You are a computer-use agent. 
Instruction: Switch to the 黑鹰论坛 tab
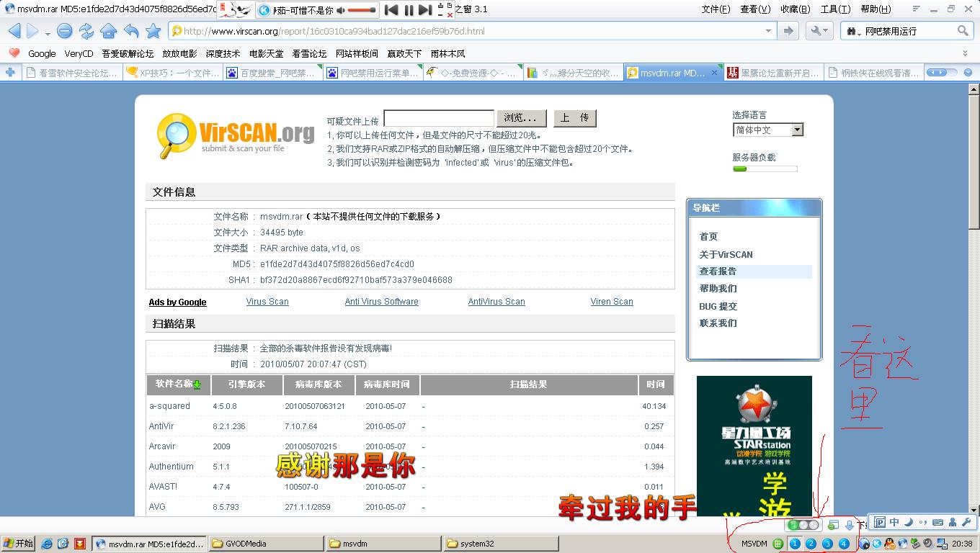(x=772, y=73)
